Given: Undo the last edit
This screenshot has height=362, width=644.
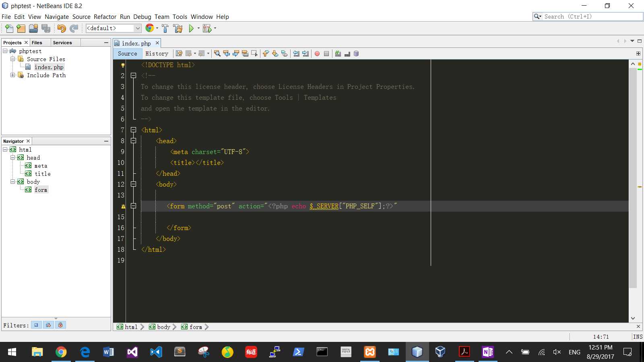Looking at the screenshot, I should tap(61, 28).
